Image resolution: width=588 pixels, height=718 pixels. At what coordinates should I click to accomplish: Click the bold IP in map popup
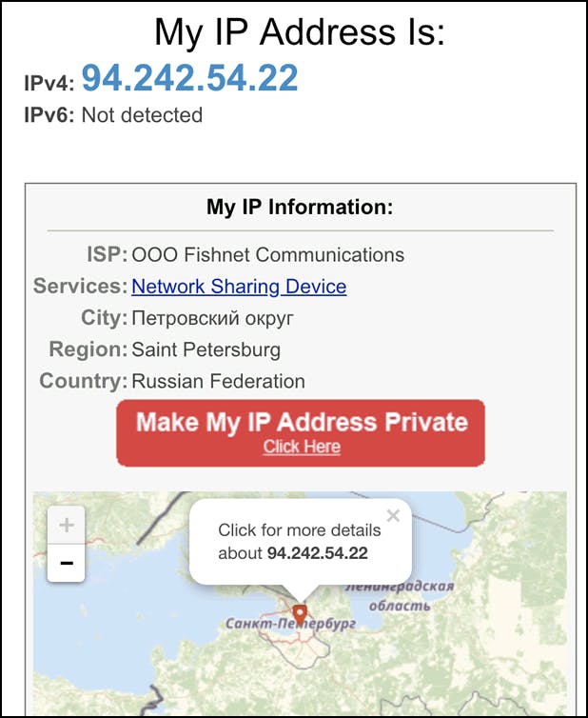318,553
